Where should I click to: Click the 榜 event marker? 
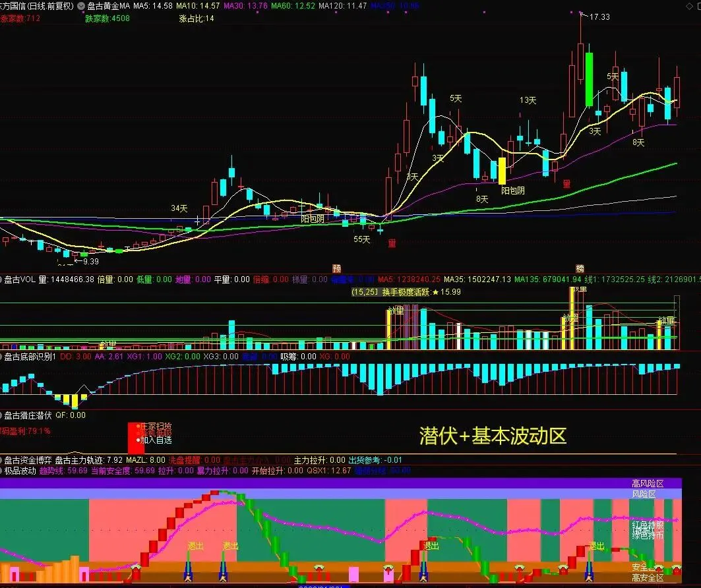click(x=580, y=268)
